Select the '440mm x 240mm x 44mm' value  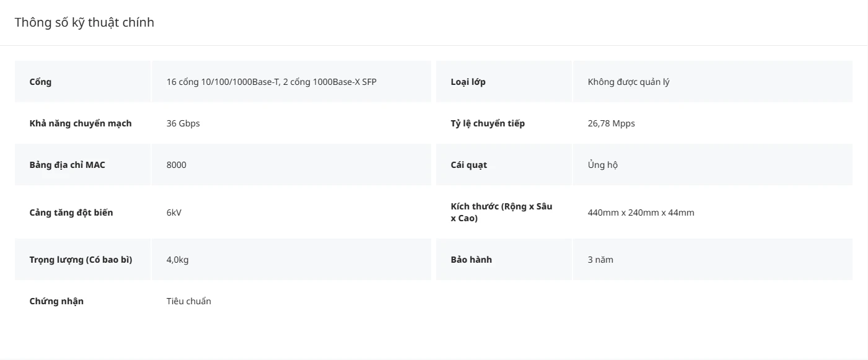641,213
